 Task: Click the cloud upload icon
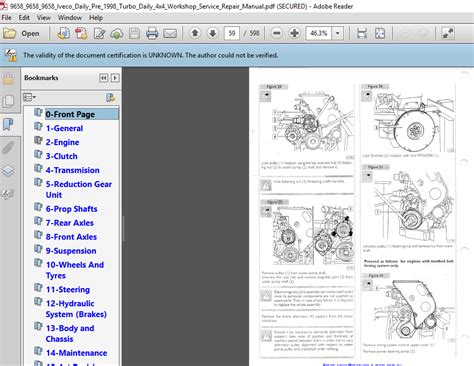tap(117, 33)
